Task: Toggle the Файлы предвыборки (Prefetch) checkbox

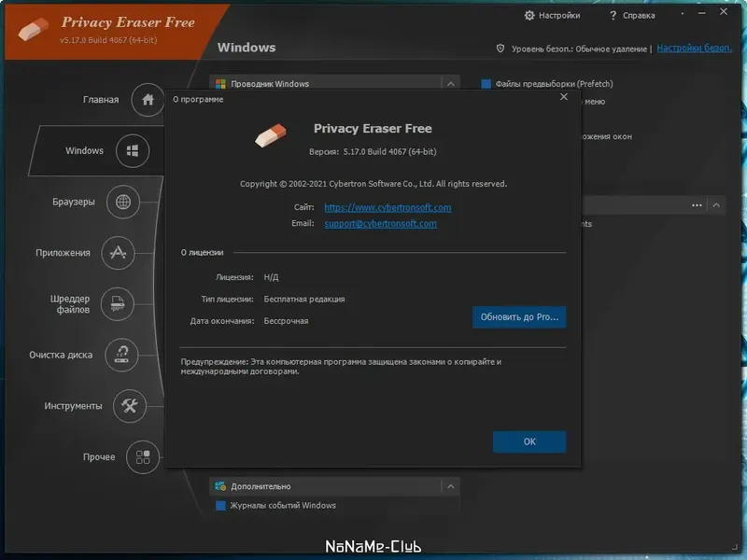Action: [487, 83]
